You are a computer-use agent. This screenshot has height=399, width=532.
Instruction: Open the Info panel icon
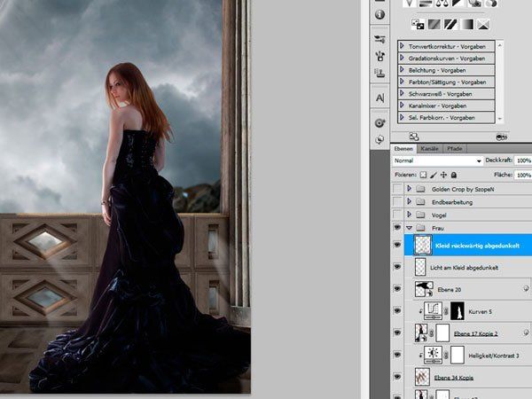379,14
